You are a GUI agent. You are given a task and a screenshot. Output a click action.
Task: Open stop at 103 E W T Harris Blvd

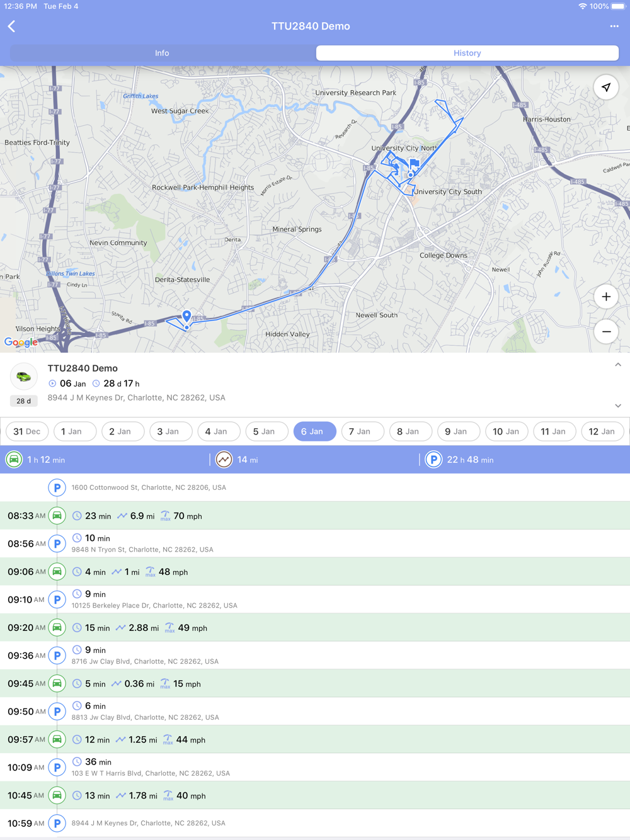[315, 768]
